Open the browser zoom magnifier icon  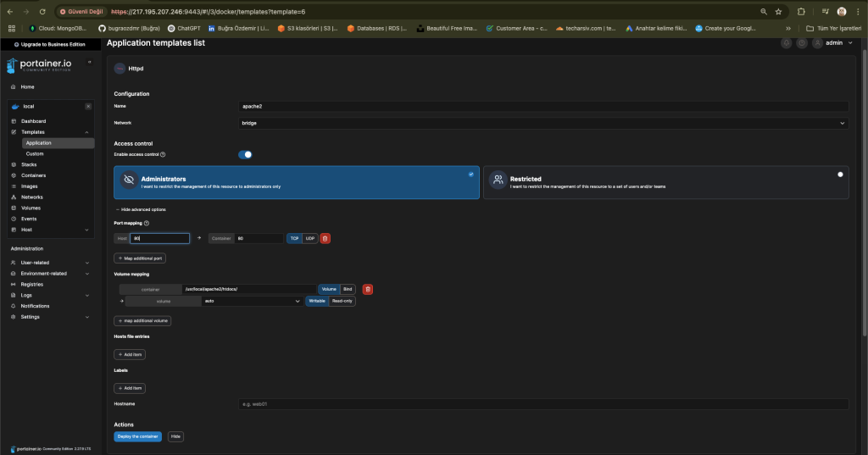(764, 12)
